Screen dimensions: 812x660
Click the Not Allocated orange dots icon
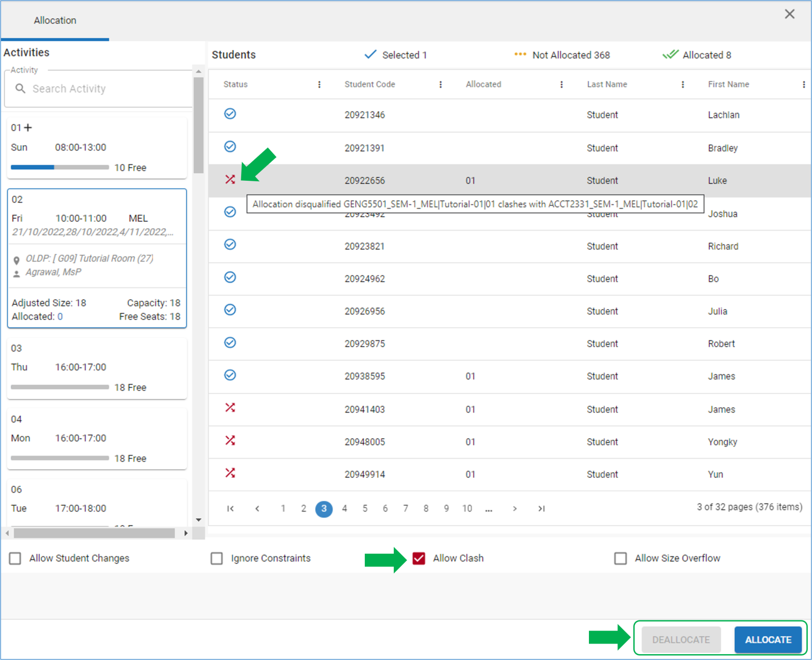[x=520, y=54]
